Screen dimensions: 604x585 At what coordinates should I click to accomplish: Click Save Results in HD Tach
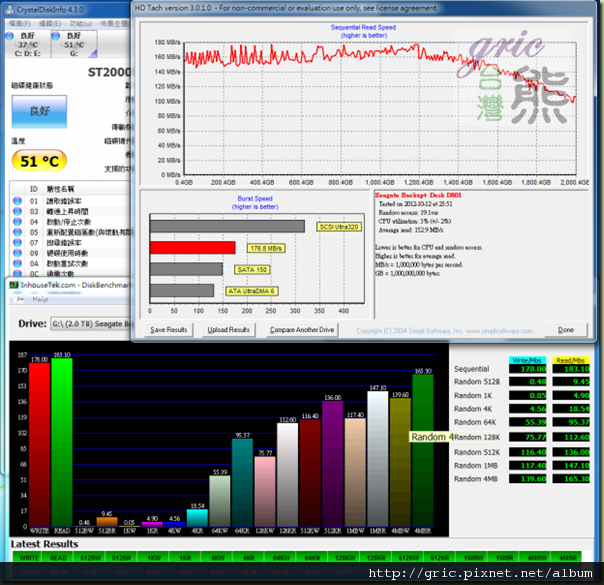pos(168,330)
